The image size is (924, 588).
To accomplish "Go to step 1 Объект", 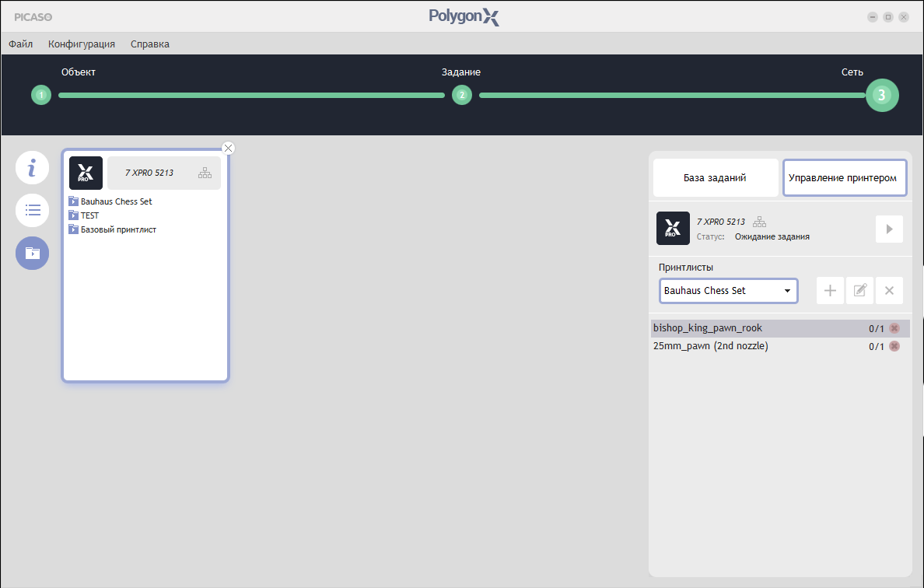I will 41,96.
